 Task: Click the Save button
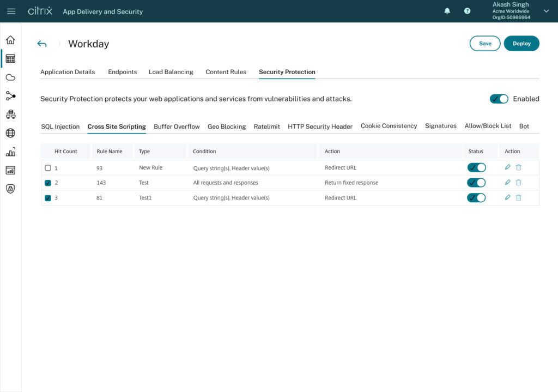[484, 44]
